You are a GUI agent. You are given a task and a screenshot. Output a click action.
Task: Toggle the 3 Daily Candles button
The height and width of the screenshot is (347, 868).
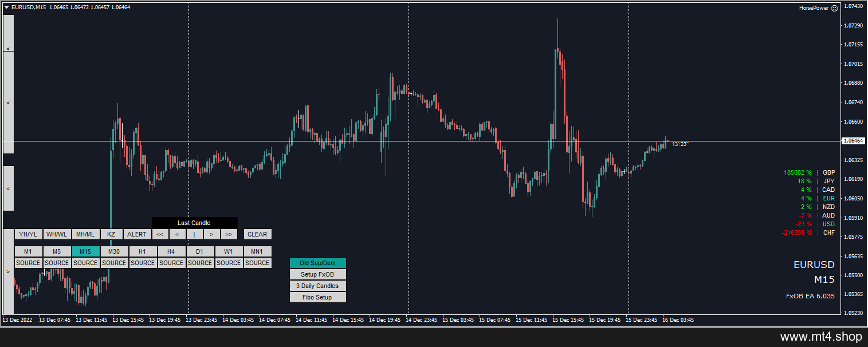pyautogui.click(x=318, y=286)
